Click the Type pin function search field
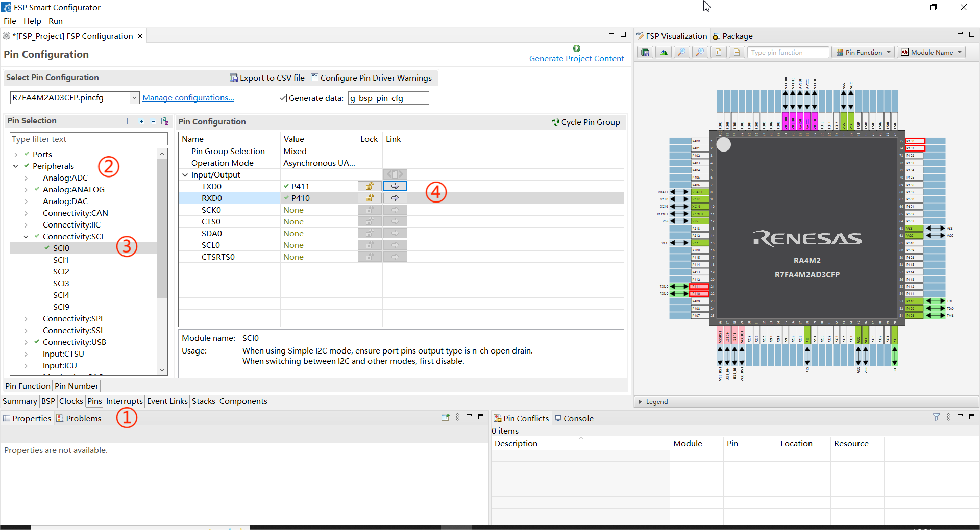This screenshot has width=980, height=530. [x=788, y=53]
